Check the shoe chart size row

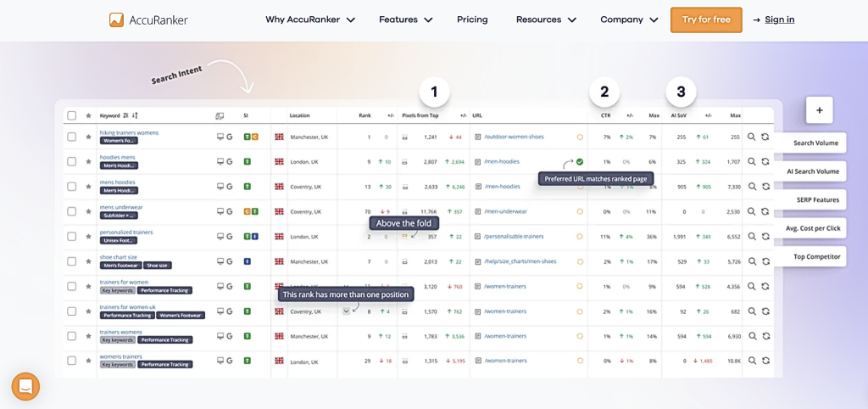tap(71, 261)
